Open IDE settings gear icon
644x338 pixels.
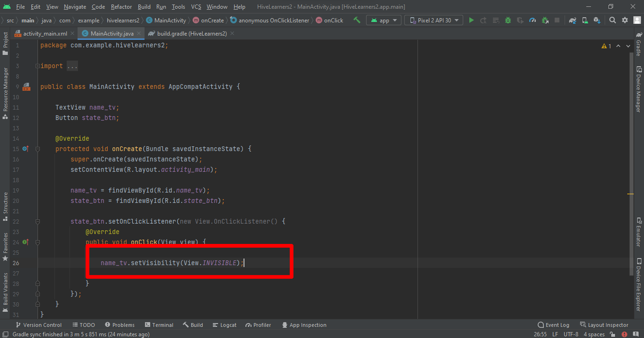tap(625, 20)
